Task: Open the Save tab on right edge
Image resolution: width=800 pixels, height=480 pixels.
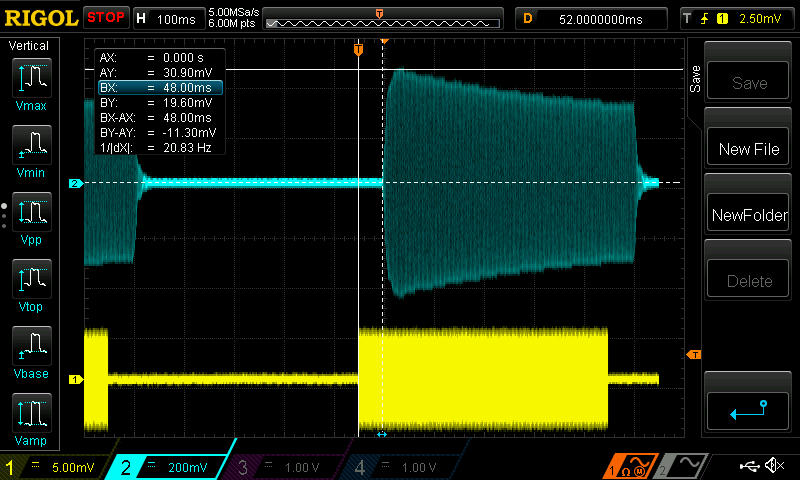Action: (695, 80)
